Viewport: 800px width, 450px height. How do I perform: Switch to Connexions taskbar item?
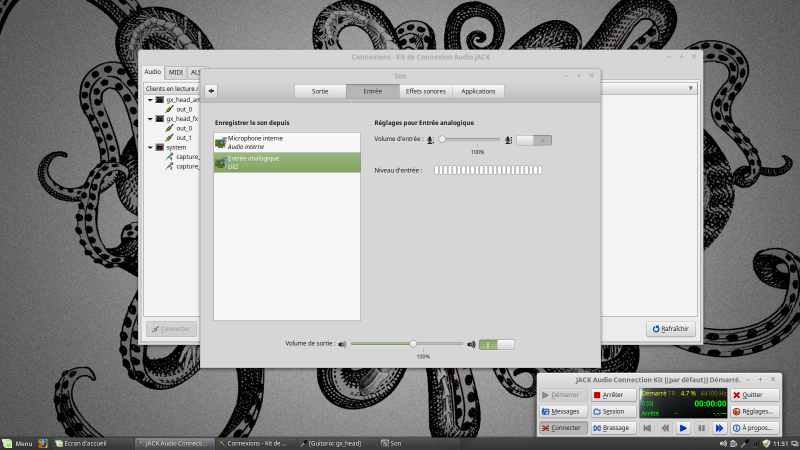256,443
